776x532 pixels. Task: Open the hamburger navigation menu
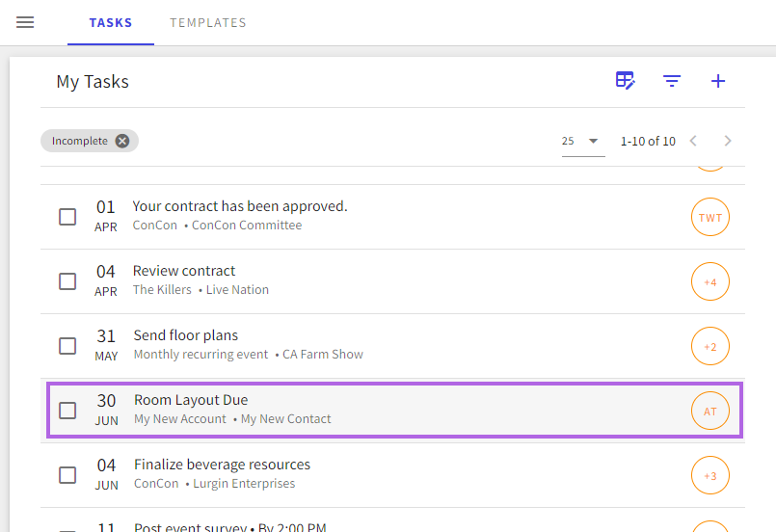click(x=25, y=22)
